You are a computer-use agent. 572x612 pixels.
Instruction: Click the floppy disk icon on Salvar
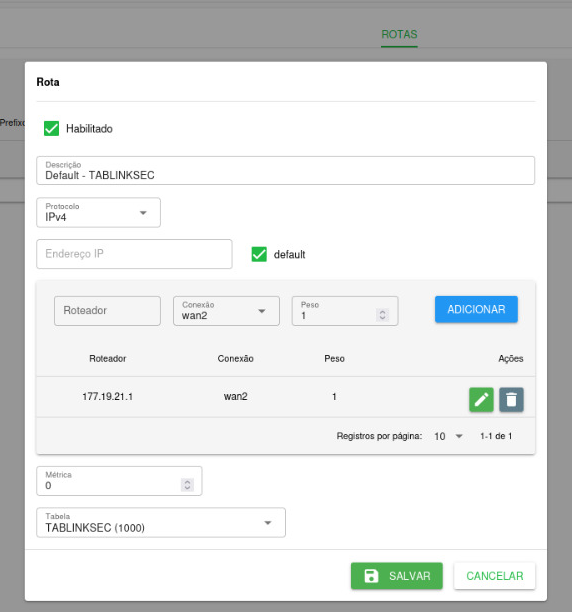(x=371, y=576)
